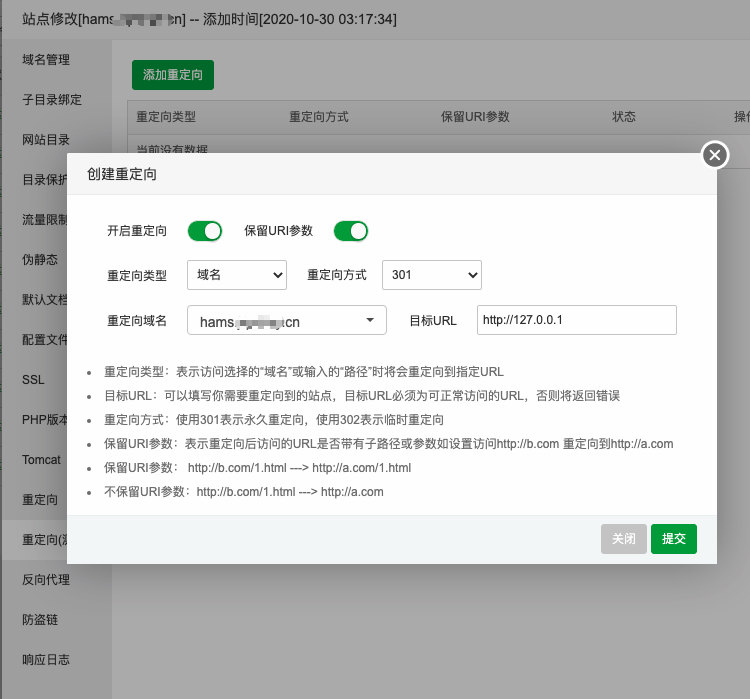
Task: Toggle the 保留URI参数 switch
Action: [x=351, y=231]
